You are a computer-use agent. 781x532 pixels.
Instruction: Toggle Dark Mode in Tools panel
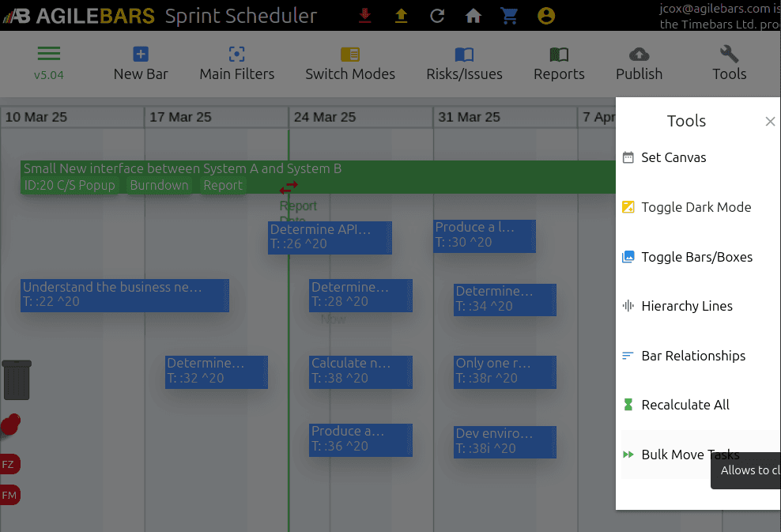coord(698,207)
